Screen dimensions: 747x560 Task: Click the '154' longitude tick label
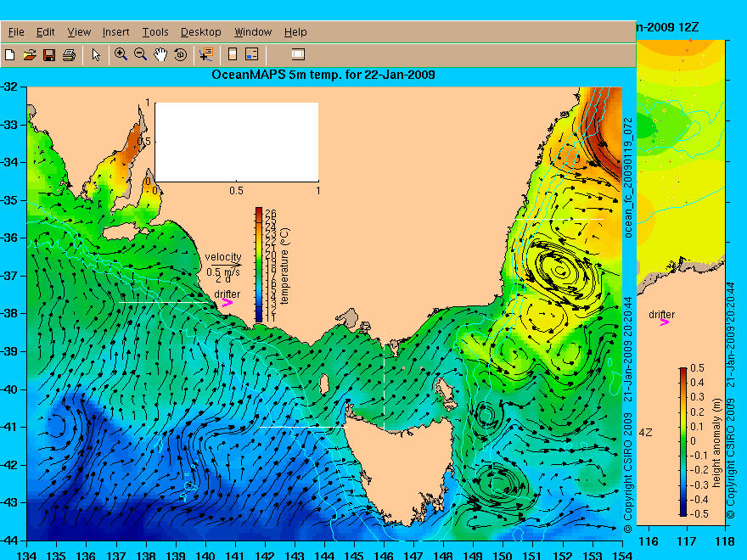pyautogui.click(x=621, y=555)
